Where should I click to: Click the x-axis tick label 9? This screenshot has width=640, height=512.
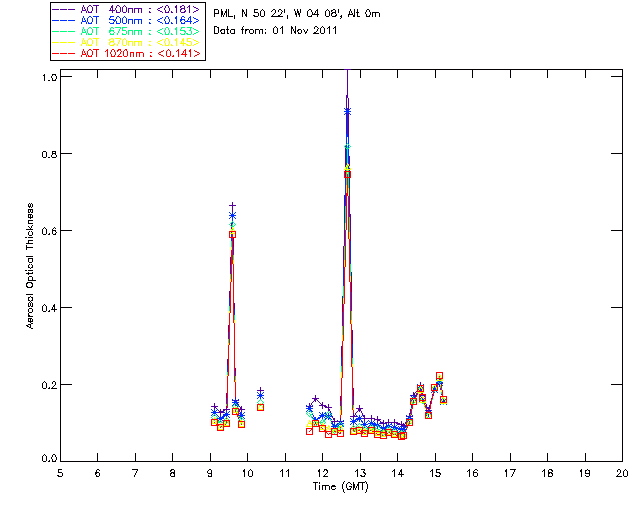[210, 473]
